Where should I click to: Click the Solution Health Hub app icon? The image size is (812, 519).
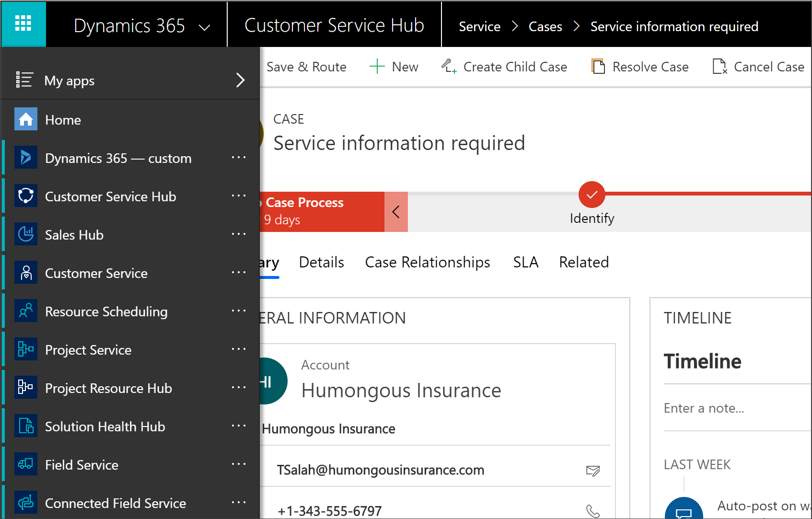pos(26,426)
